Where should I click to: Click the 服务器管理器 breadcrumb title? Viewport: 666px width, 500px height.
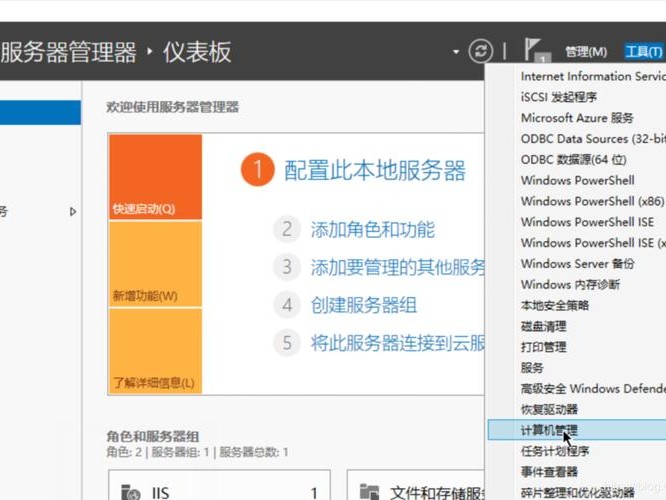68,52
